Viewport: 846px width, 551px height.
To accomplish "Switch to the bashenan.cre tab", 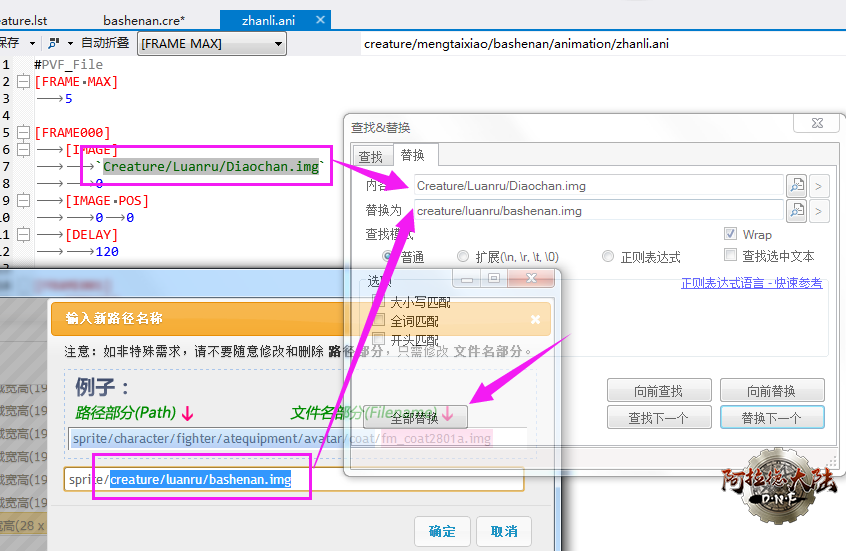I will [x=143, y=19].
